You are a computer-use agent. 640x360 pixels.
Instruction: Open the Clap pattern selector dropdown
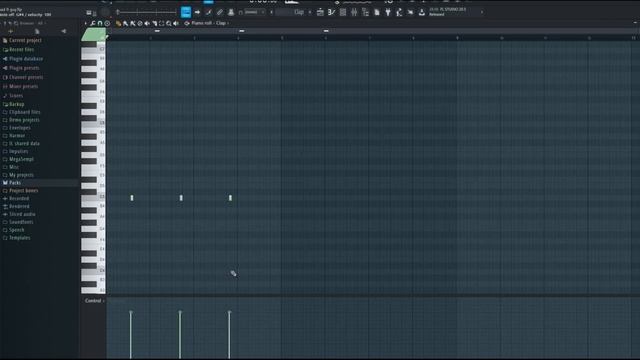pos(291,12)
